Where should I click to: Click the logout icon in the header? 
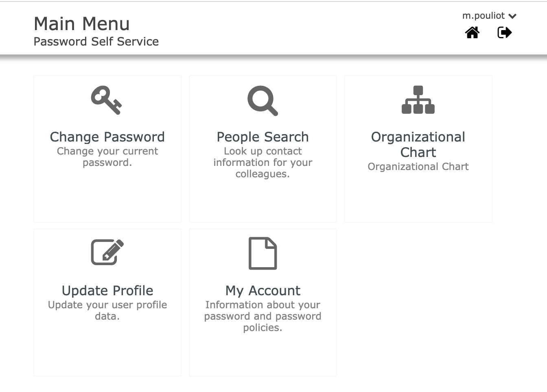pyautogui.click(x=504, y=33)
